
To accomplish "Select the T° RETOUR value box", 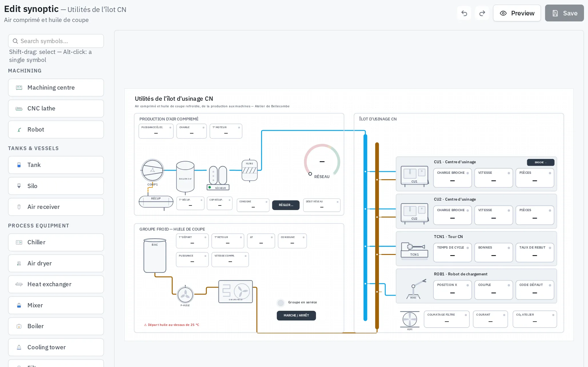I will (228, 241).
